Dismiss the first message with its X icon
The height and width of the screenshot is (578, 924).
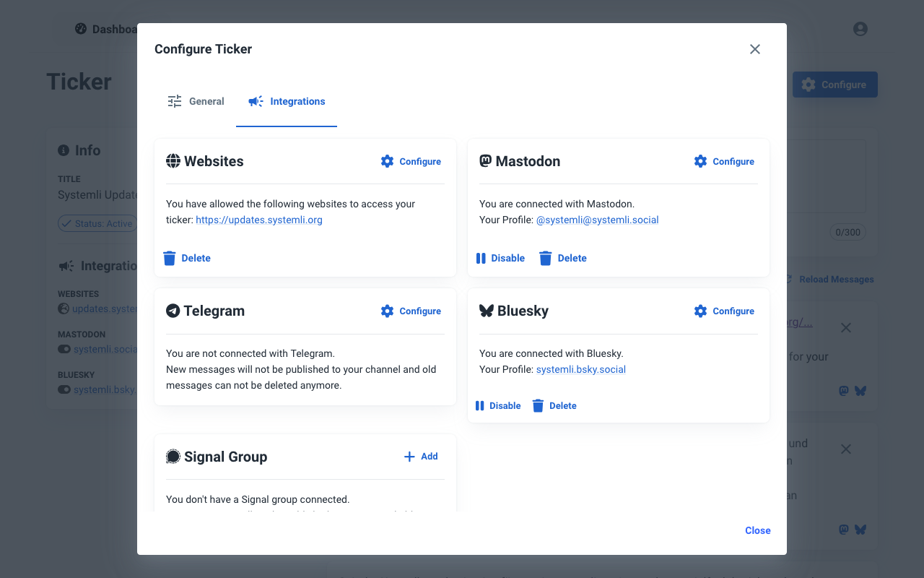(x=845, y=327)
